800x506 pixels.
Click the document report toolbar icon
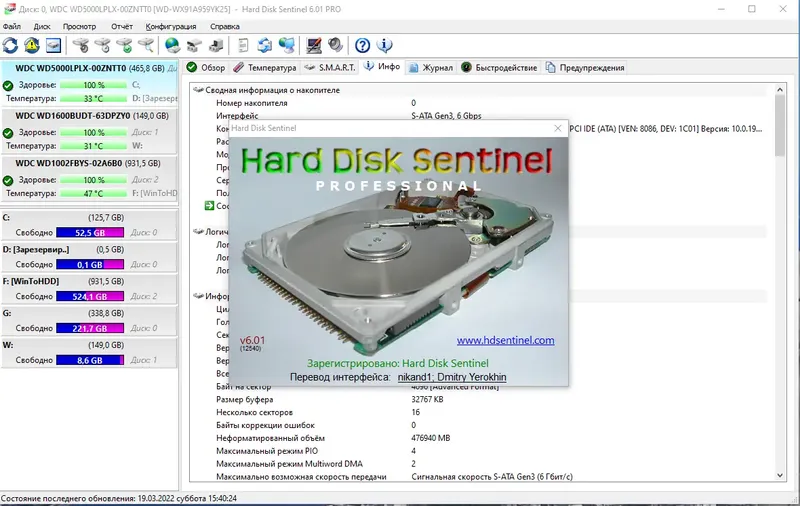click(x=243, y=45)
